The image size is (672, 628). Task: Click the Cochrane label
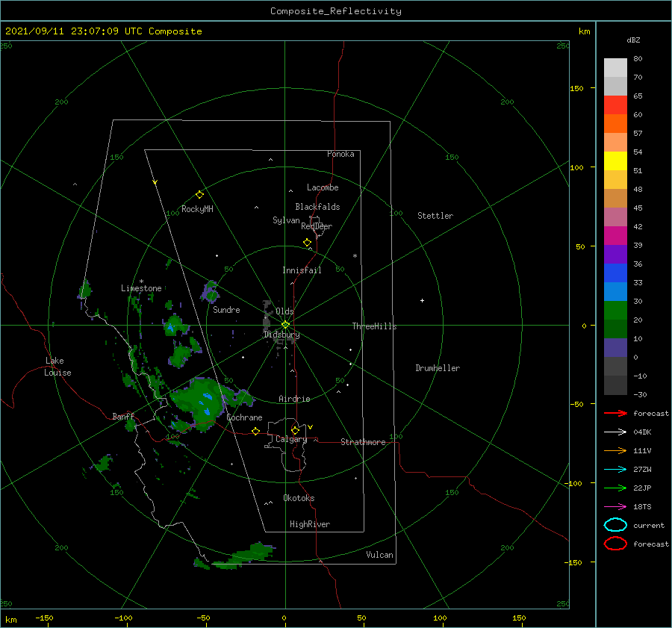click(x=244, y=417)
